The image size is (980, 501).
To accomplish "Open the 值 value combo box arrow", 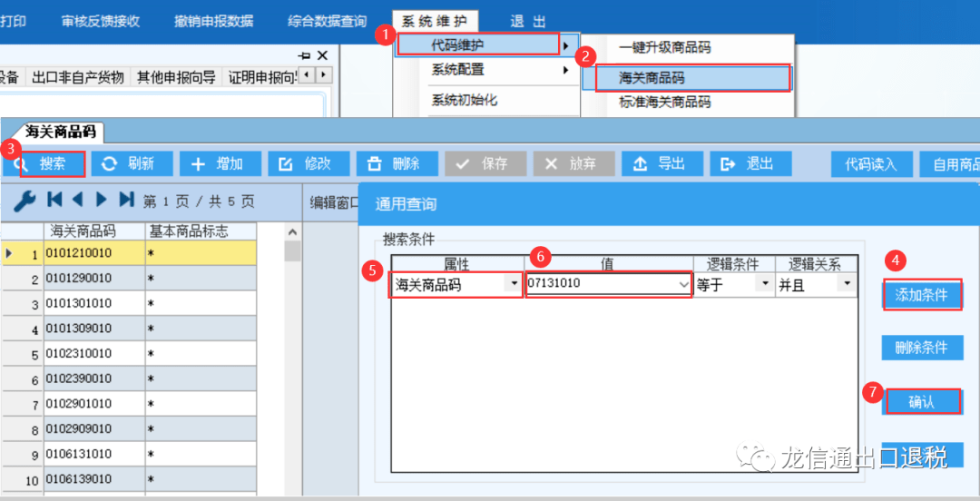I will pos(683,285).
